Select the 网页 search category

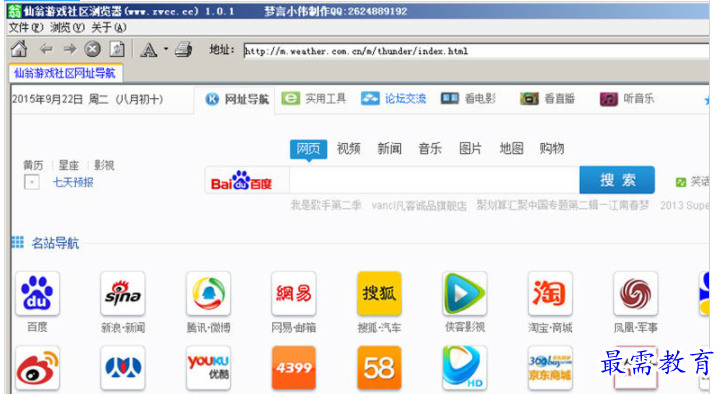coord(309,149)
